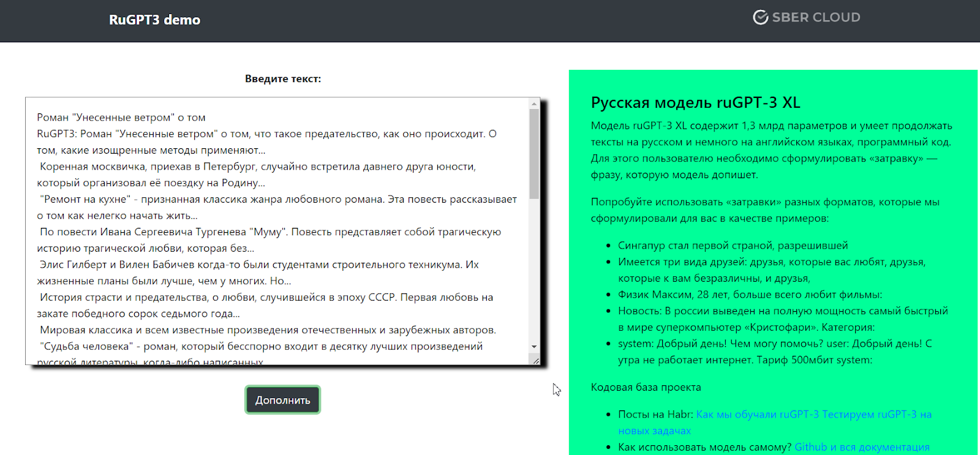Click line Элис Гилберт и Вилен Бабичев
The image size is (980, 455).
click(258, 273)
